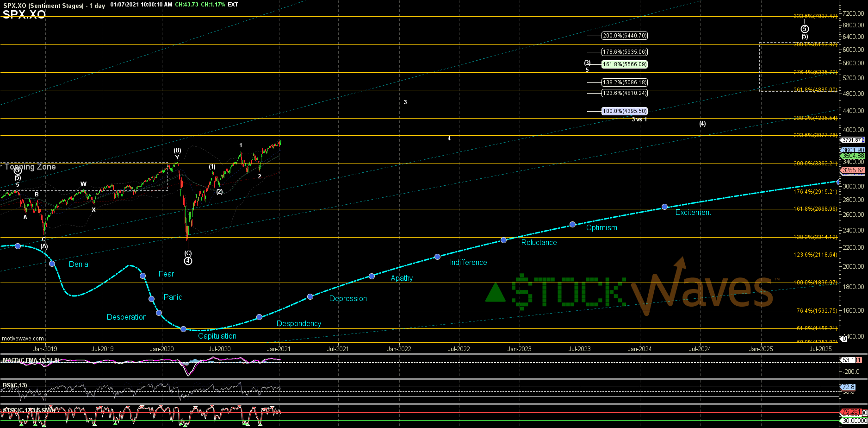Select the 200.0%(6440.70) extension label
868x428 pixels.
tap(624, 36)
